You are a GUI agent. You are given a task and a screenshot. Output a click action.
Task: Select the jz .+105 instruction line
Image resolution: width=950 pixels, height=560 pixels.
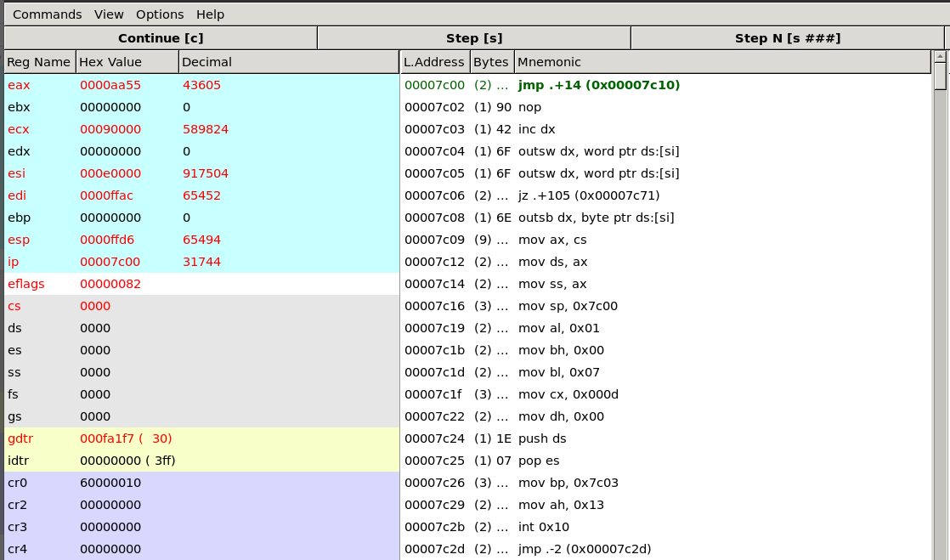pos(666,195)
